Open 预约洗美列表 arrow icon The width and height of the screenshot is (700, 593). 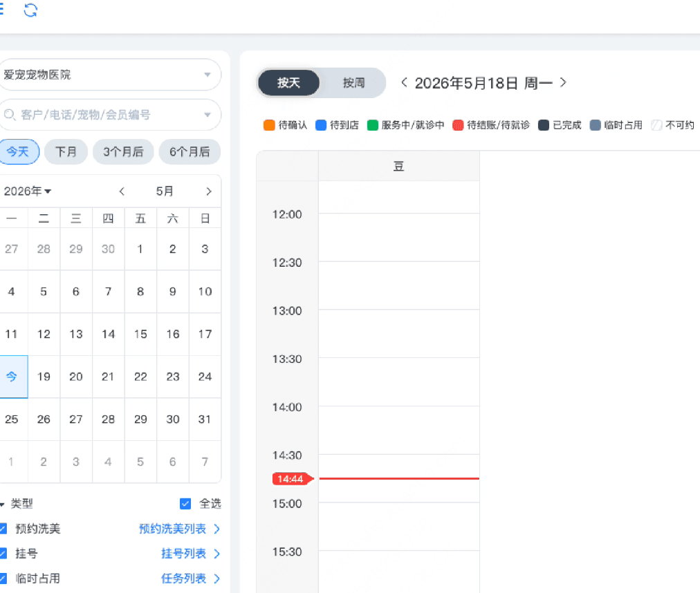pos(217,529)
